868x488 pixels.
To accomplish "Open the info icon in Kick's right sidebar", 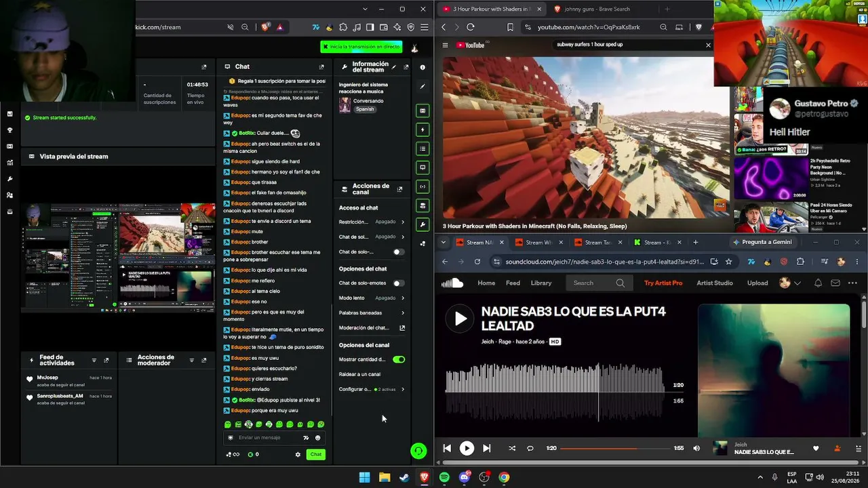I will [422, 67].
